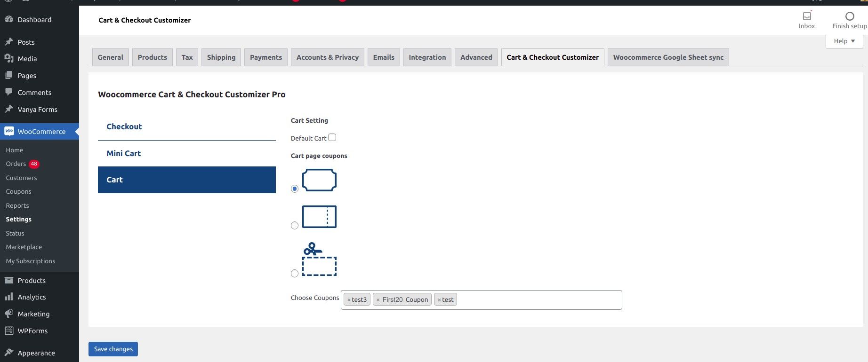The height and width of the screenshot is (362, 868).
Task: Switch to the Integration tab
Action: point(427,57)
